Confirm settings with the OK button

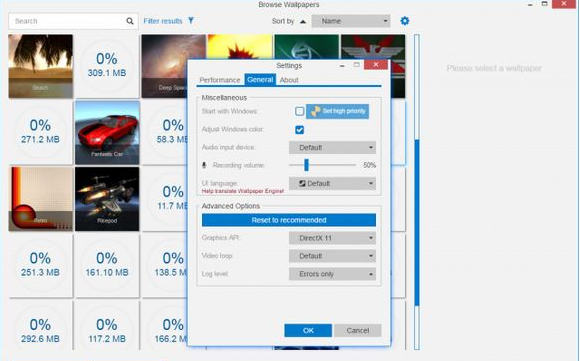point(308,331)
